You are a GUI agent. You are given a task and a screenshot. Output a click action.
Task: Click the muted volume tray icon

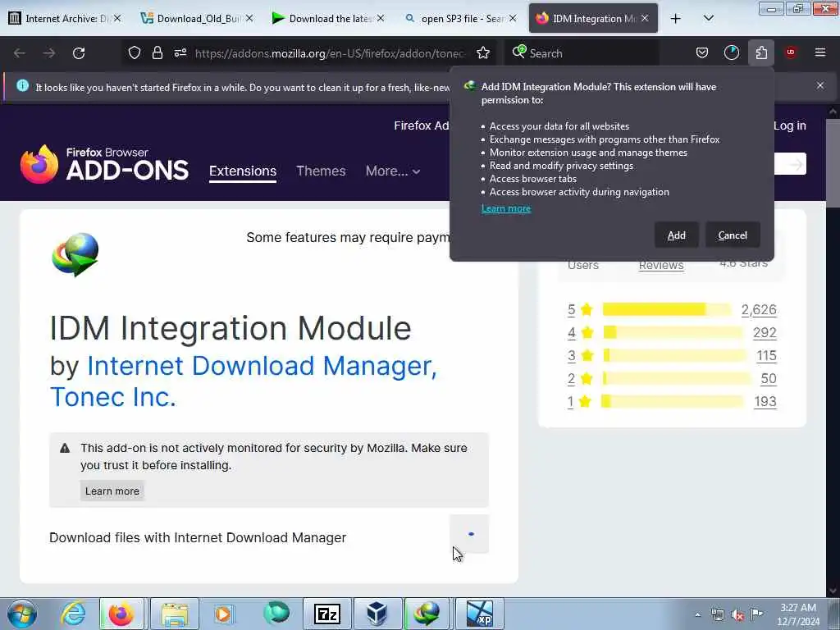pos(737,615)
